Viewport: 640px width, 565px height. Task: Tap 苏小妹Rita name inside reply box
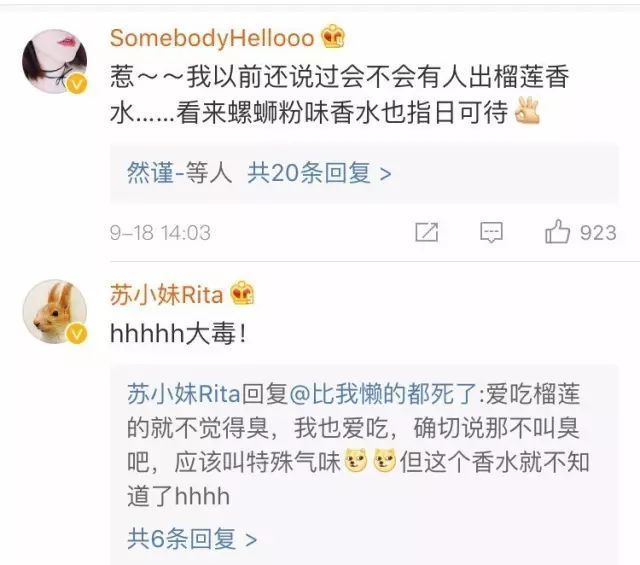click(184, 394)
